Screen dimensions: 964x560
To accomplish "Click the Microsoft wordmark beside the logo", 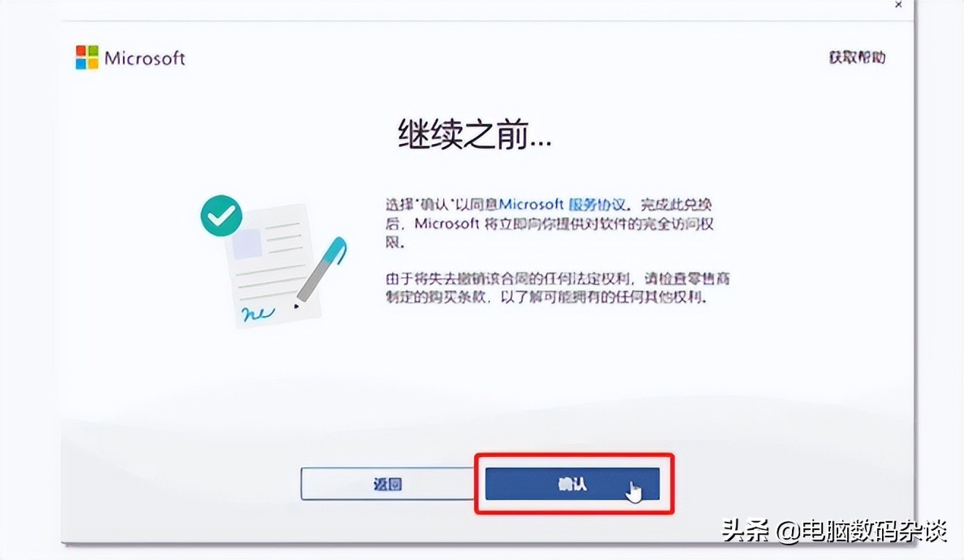I will tap(145, 58).
